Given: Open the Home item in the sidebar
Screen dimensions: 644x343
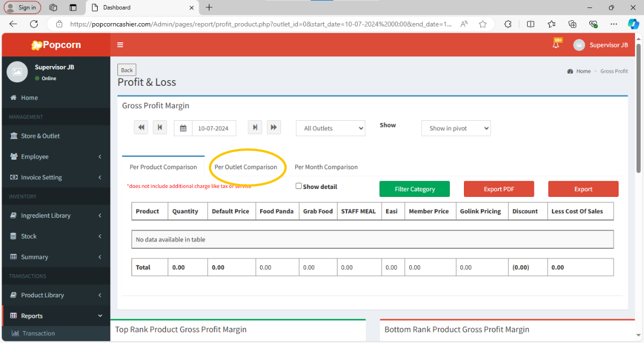Looking at the screenshot, I should coord(56,98).
